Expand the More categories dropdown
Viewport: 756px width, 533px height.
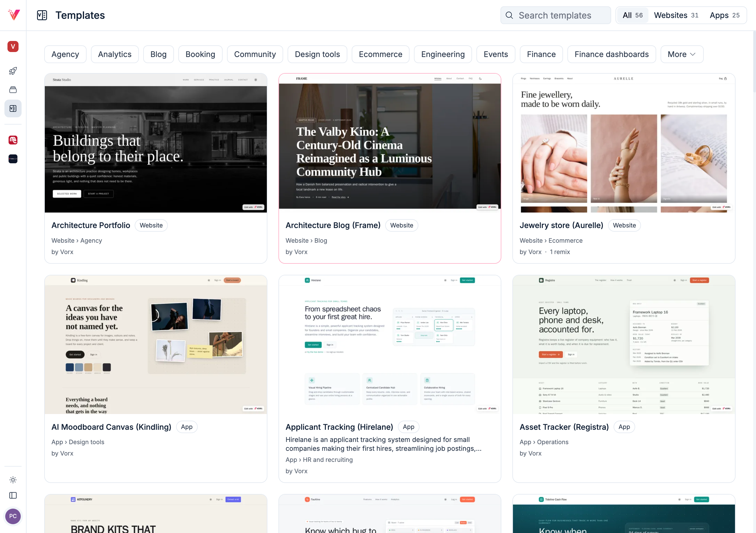click(682, 54)
